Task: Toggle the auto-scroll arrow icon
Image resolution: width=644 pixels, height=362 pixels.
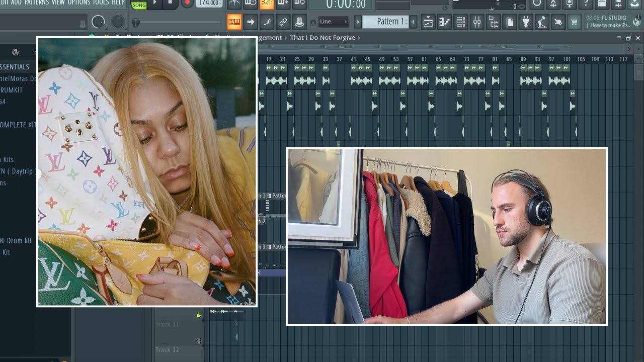Action: 251,22
